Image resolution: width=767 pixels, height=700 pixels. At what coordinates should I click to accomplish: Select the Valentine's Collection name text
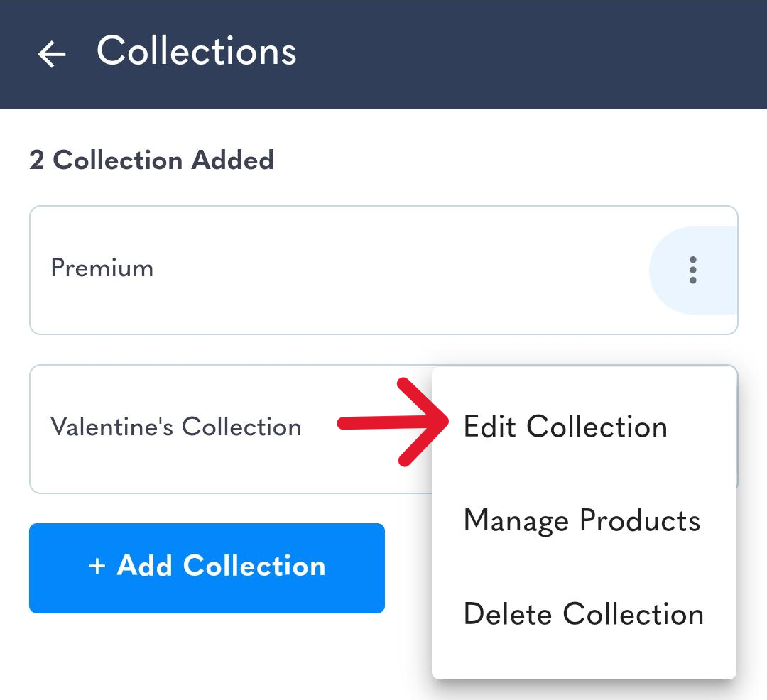pyautogui.click(x=176, y=426)
